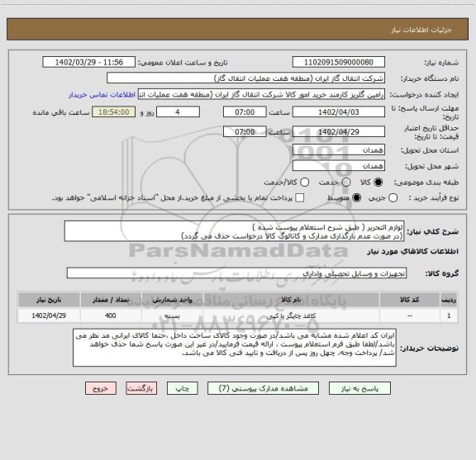
Task: Click the بازگشت back button
Action: [141, 388]
